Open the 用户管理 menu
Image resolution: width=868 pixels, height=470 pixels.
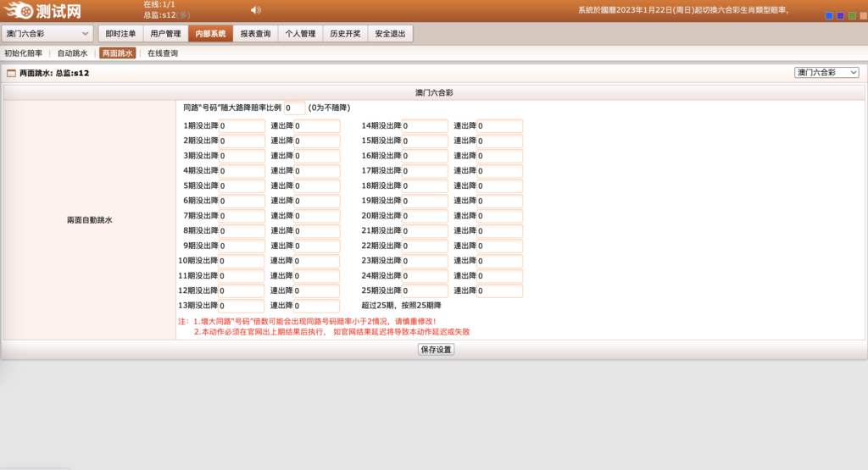pos(165,34)
